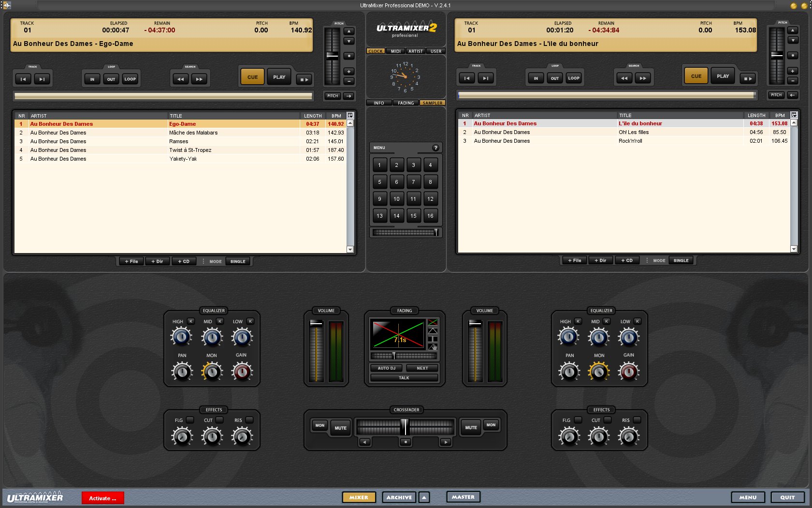Center the crossfader with dot button
Viewport: 812px width, 508px height.
tap(406, 442)
